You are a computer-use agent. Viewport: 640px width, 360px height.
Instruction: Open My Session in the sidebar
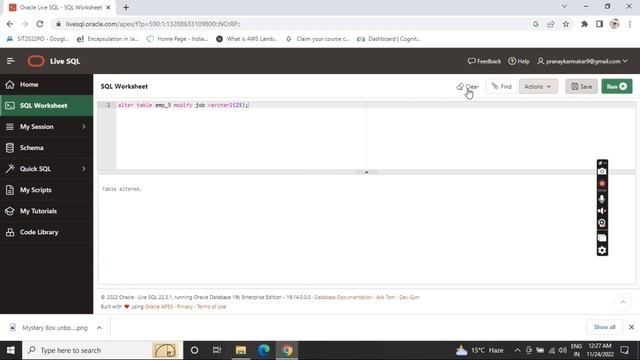[37, 127]
